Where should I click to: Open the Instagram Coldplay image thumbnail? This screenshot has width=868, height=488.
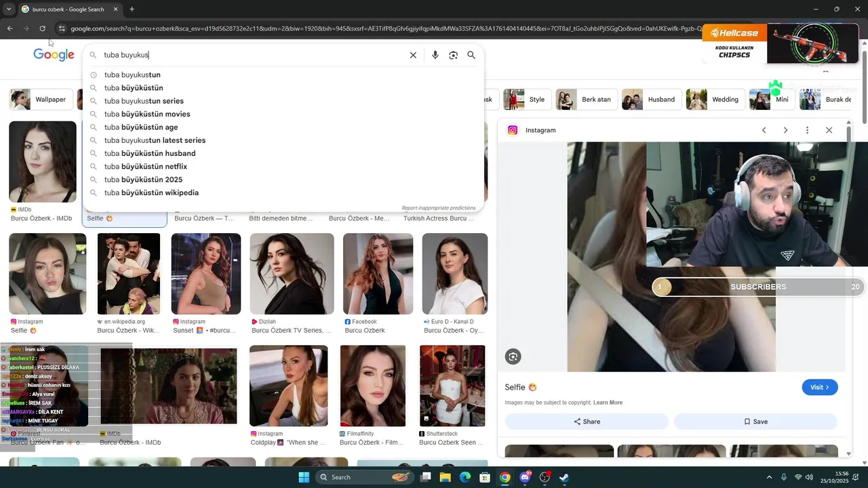point(288,386)
